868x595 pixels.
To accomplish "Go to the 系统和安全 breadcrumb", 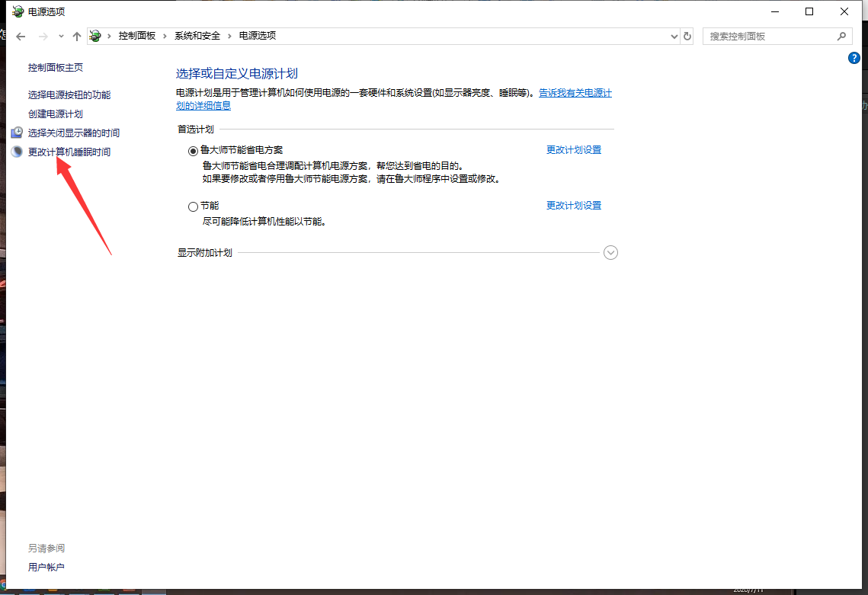I will [x=197, y=36].
